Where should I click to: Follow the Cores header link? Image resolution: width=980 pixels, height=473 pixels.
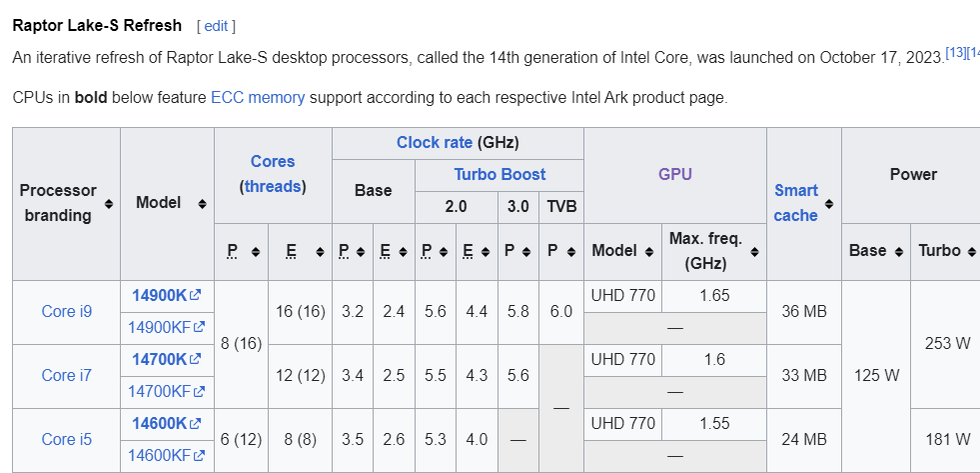273,161
